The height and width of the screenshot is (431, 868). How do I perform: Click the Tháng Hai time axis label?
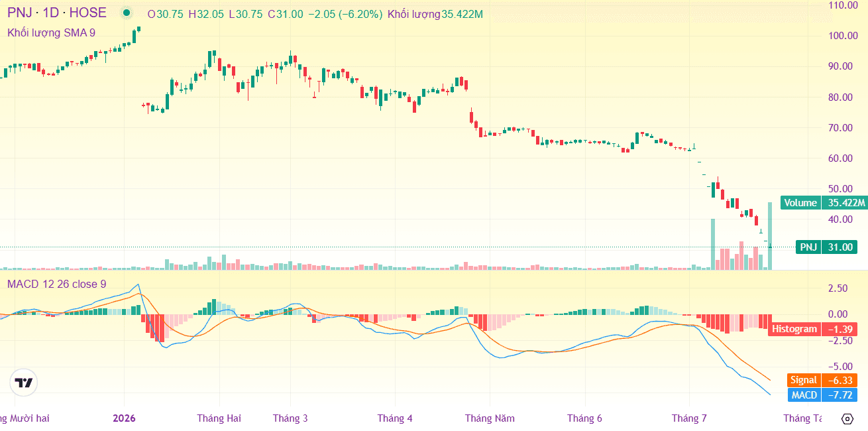pos(219,418)
